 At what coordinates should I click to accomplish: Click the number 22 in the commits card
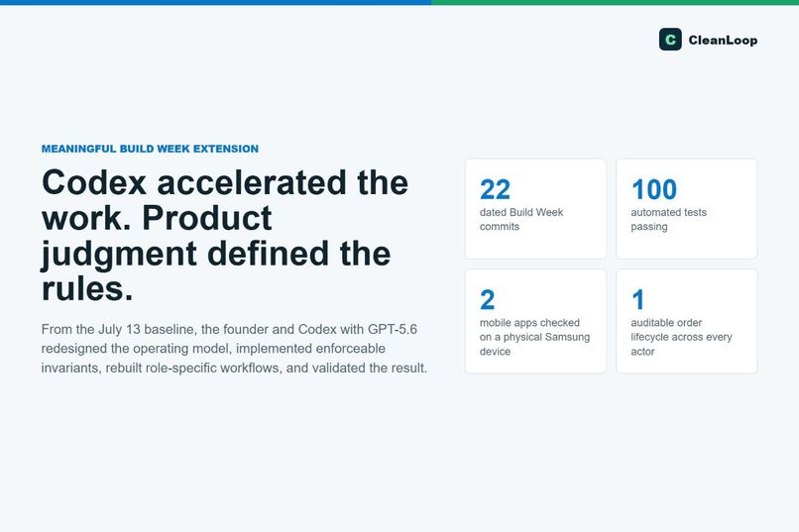click(495, 190)
